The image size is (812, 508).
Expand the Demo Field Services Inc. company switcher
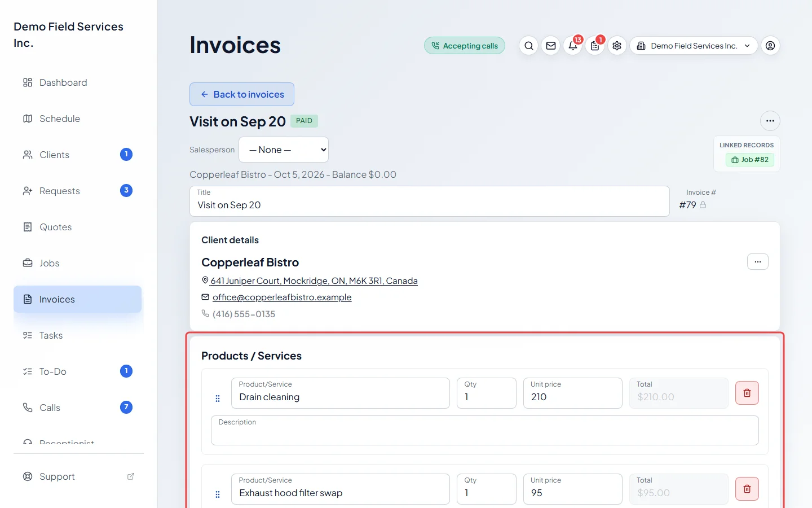point(694,46)
